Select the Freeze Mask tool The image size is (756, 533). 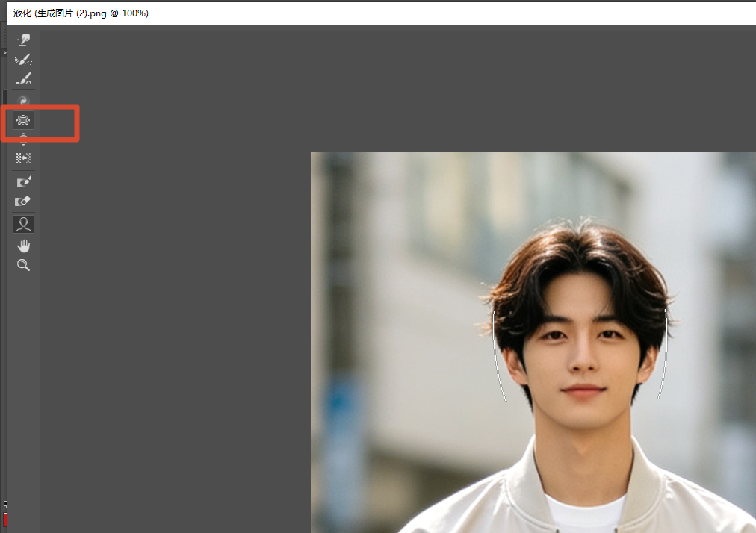pos(23,181)
